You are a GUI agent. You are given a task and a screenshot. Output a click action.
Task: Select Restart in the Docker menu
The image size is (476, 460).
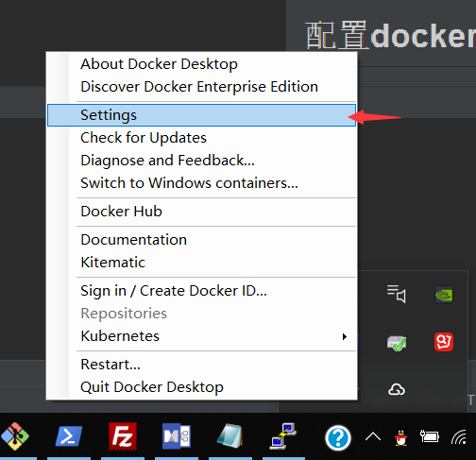110,365
